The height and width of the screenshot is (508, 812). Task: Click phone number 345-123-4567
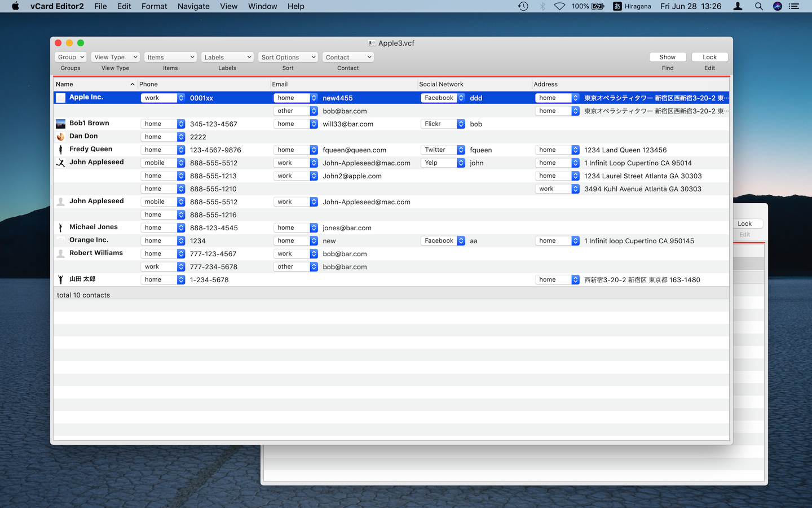click(x=214, y=124)
